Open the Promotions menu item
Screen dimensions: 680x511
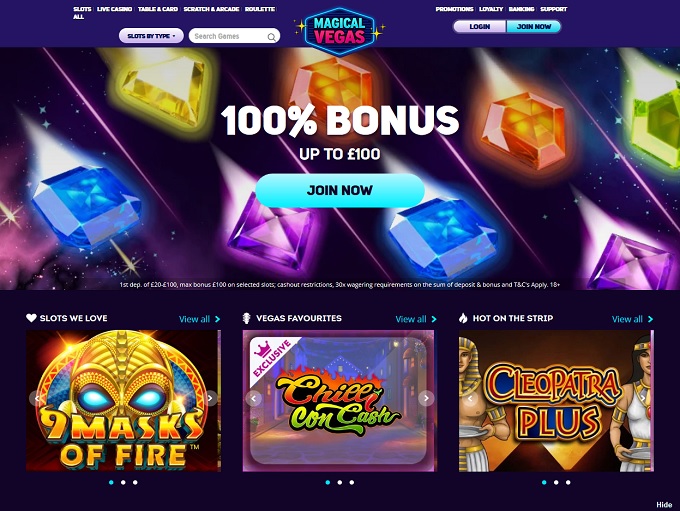pos(454,9)
